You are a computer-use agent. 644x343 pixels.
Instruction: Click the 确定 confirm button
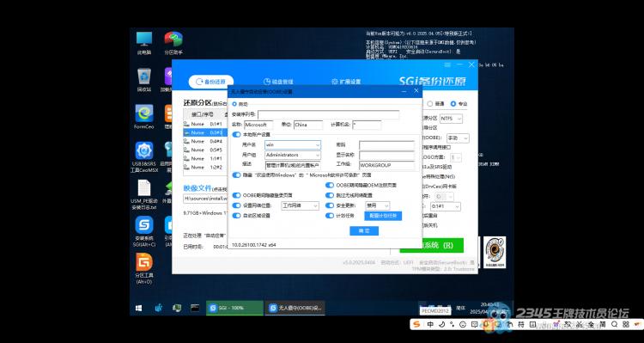point(364,230)
